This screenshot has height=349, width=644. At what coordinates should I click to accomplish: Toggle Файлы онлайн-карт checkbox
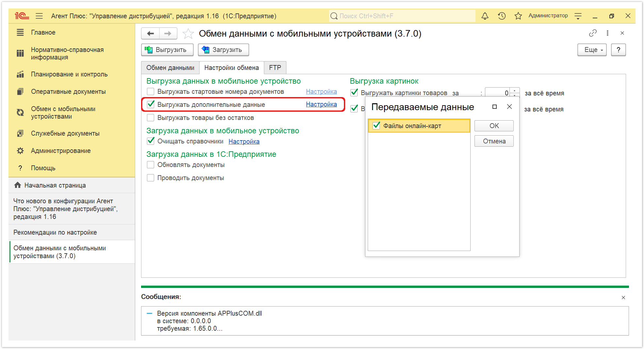[x=376, y=125]
